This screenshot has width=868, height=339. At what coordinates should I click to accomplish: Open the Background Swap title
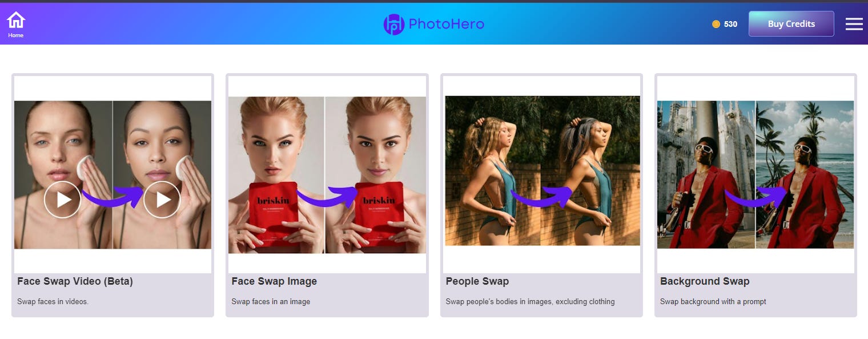pyautogui.click(x=705, y=281)
